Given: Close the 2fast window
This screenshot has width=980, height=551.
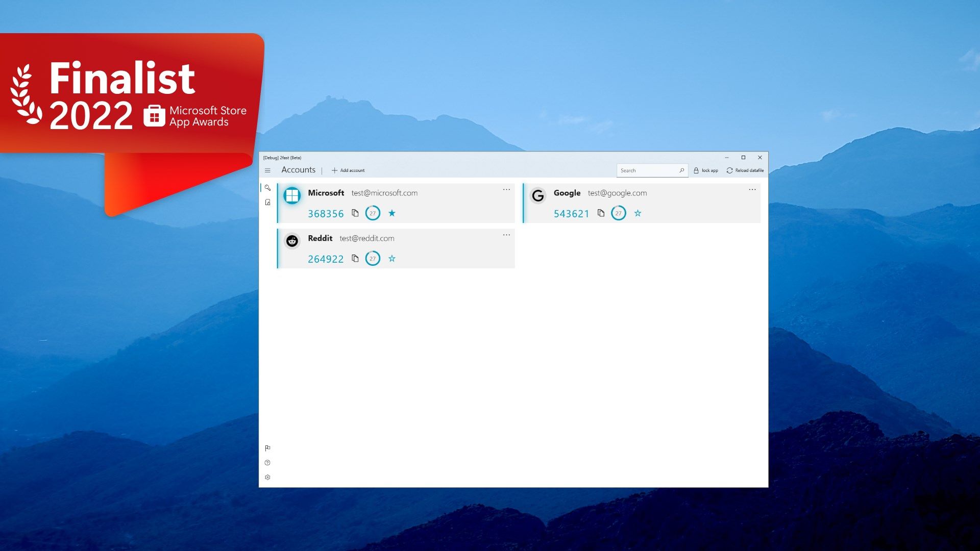Looking at the screenshot, I should [760, 158].
